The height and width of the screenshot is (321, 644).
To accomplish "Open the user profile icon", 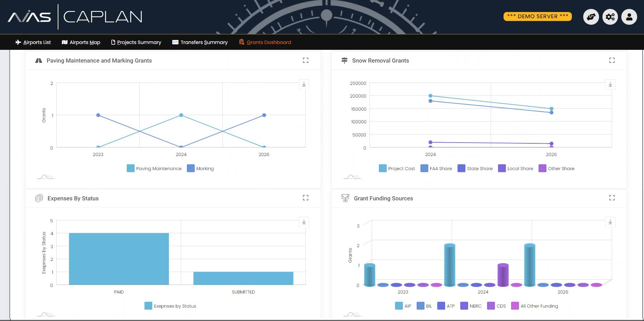I will [x=629, y=17].
